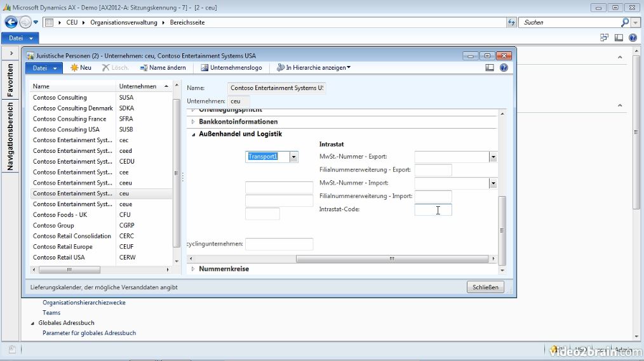Open the Favoriten side tab
Image resolution: width=644 pixels, height=361 pixels.
tap(10, 80)
